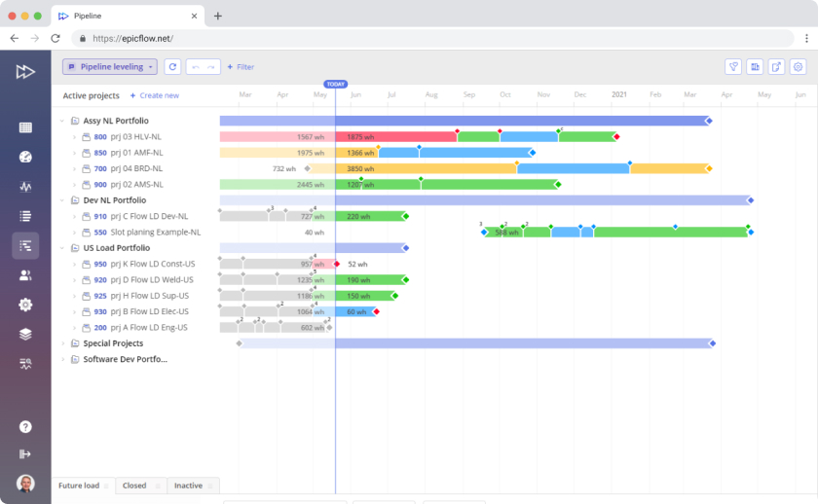Open the task list icon in sidebar

tap(25, 216)
